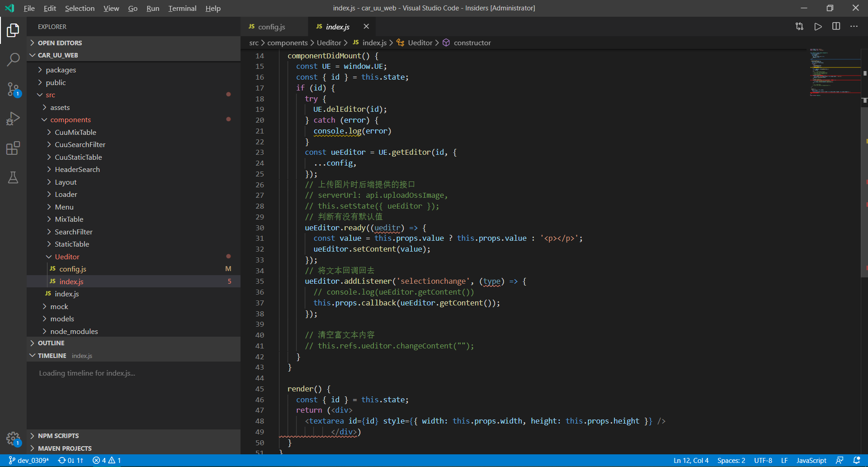
Task: Click the Manage gear icon
Action: pos(13,438)
